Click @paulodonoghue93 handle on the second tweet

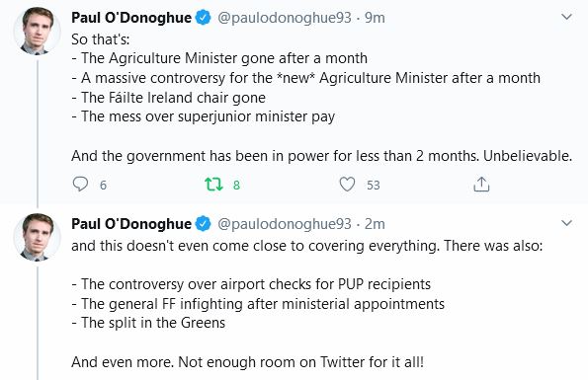tap(285, 224)
